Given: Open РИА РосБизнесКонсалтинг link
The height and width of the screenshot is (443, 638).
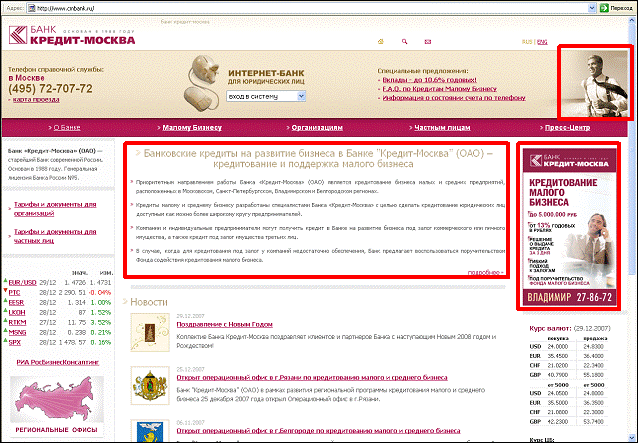Looking at the screenshot, I should pos(57,362).
